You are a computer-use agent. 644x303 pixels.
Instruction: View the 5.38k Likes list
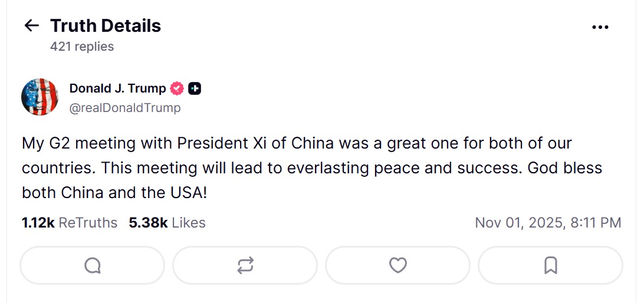pos(167,223)
